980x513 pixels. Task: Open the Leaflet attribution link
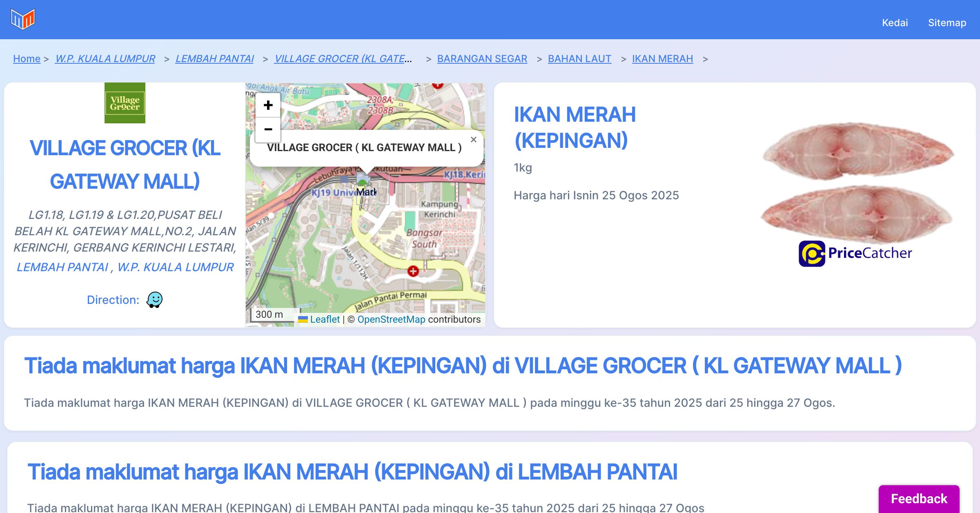point(325,319)
